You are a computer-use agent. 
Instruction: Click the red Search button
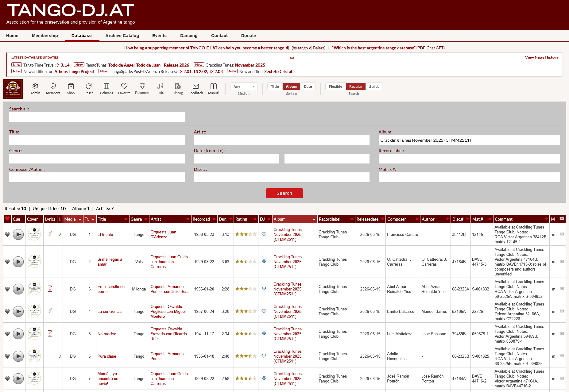284,193
